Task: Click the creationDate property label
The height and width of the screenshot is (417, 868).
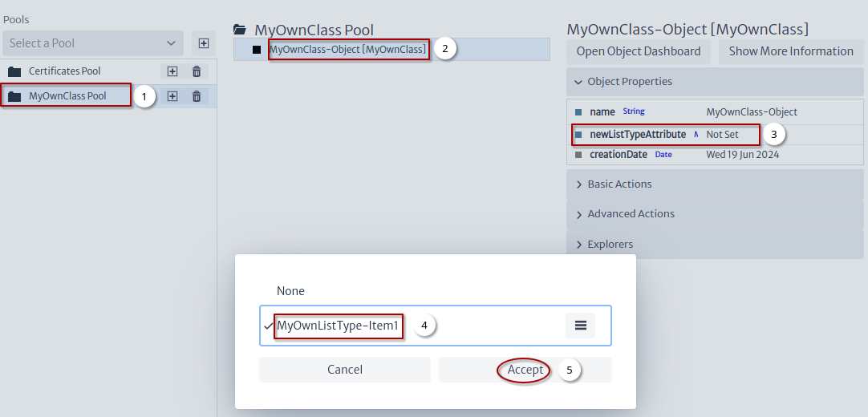Action: point(619,155)
